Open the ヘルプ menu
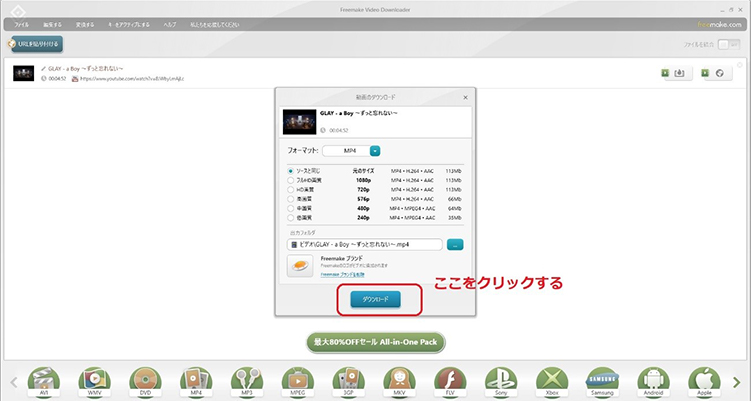The image size is (751, 401). pyautogui.click(x=170, y=24)
